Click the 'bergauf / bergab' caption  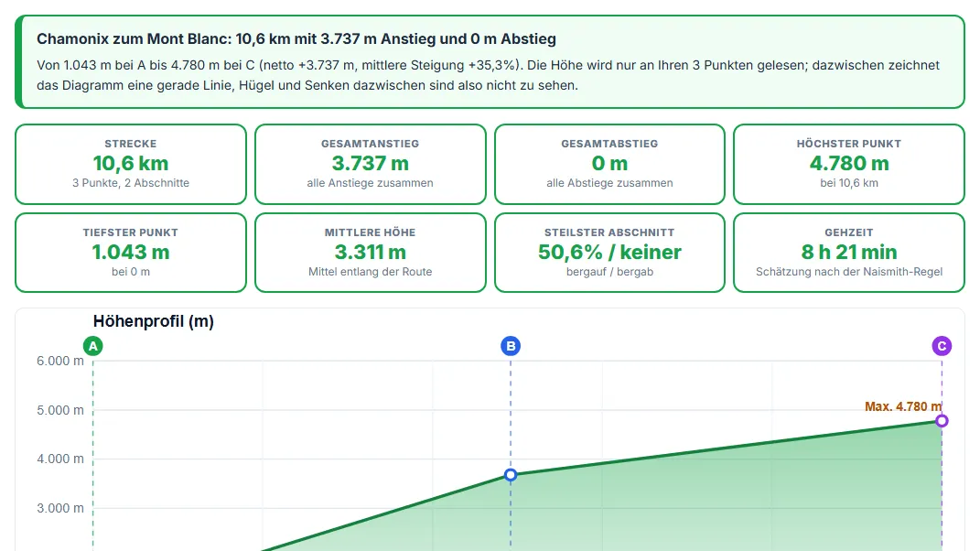pos(609,272)
